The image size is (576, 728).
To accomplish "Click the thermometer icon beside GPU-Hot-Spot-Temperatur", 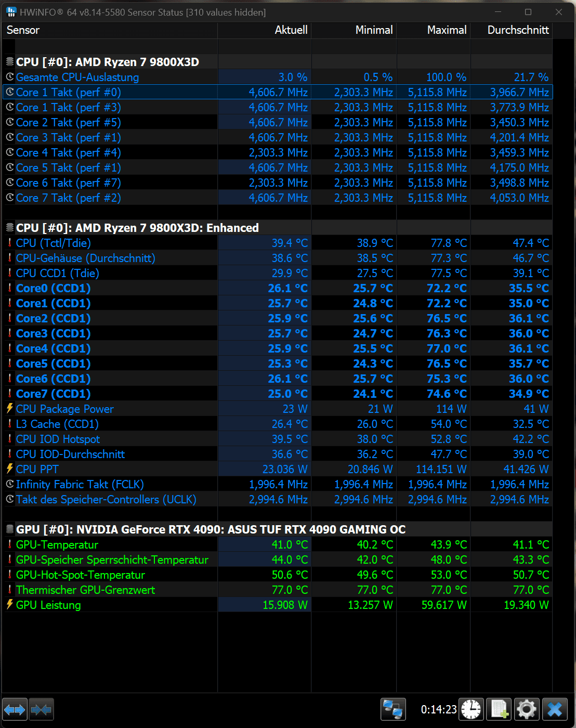I will click(x=9, y=575).
